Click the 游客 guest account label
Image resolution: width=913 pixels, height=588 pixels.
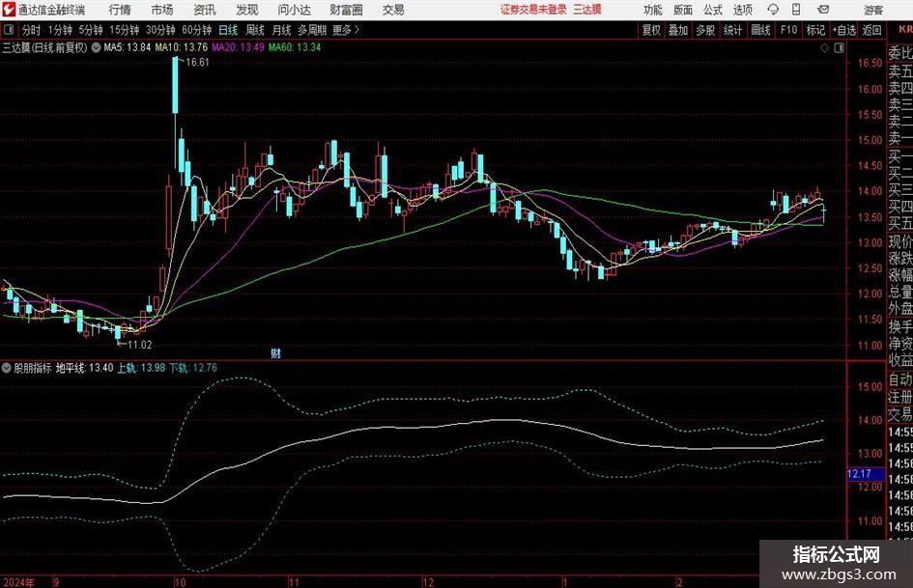coord(873,10)
